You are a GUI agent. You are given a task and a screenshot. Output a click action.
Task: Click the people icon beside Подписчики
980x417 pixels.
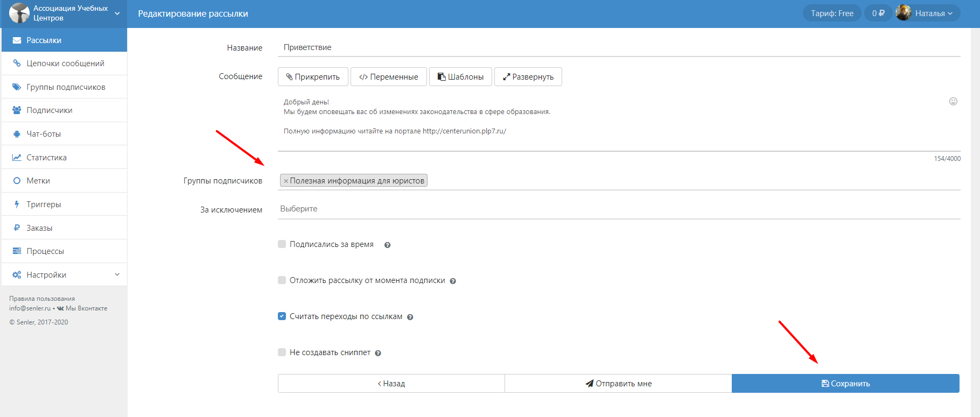point(17,110)
